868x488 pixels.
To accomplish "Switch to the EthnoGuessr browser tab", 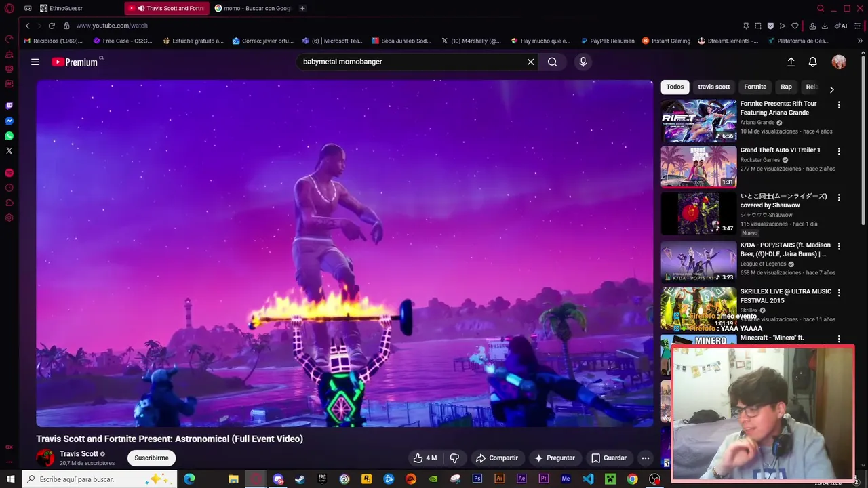I will click(x=78, y=8).
